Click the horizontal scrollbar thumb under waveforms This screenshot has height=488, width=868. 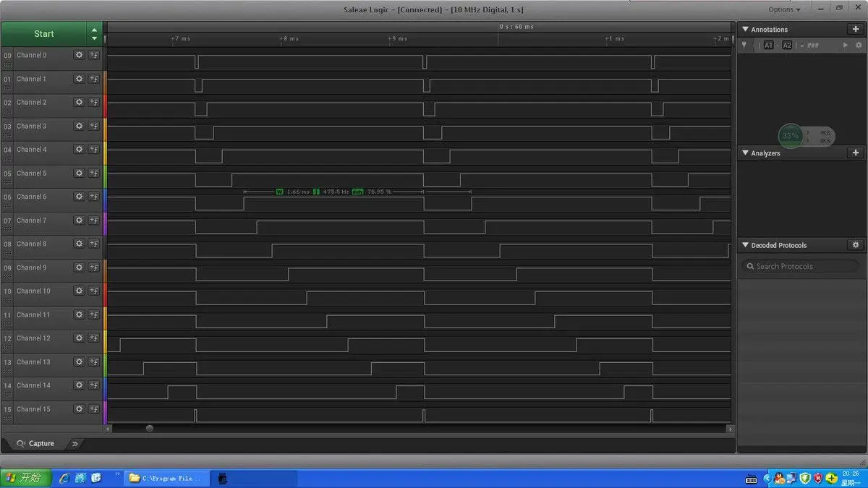click(150, 428)
